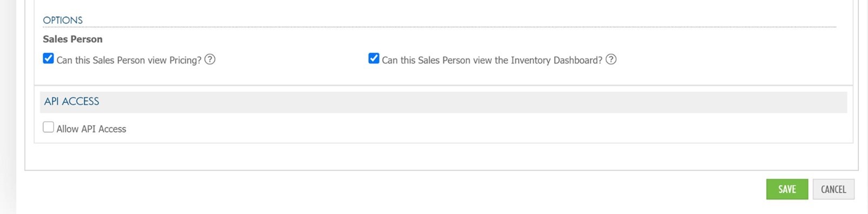Uncheck Can this Sales Person view Pricing
This screenshot has height=214, width=868.
coord(48,58)
